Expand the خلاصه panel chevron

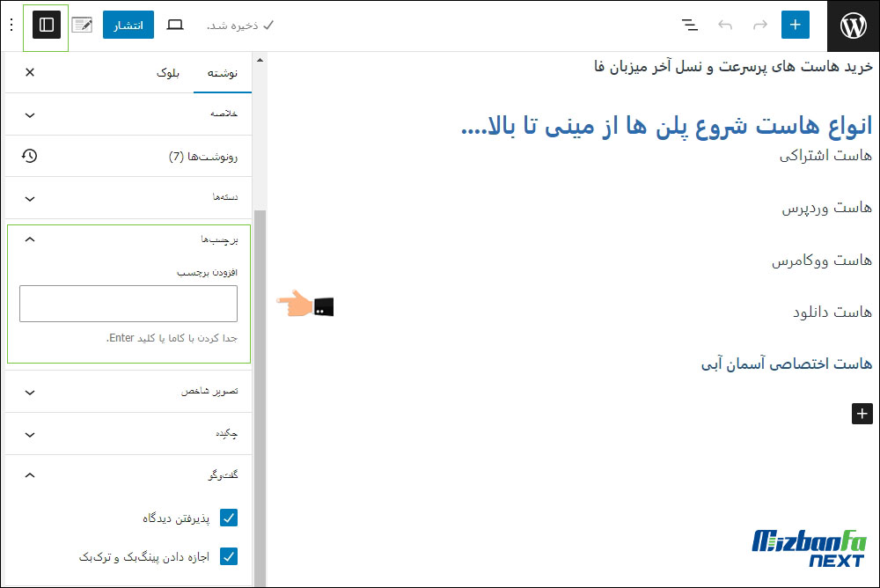[30, 114]
